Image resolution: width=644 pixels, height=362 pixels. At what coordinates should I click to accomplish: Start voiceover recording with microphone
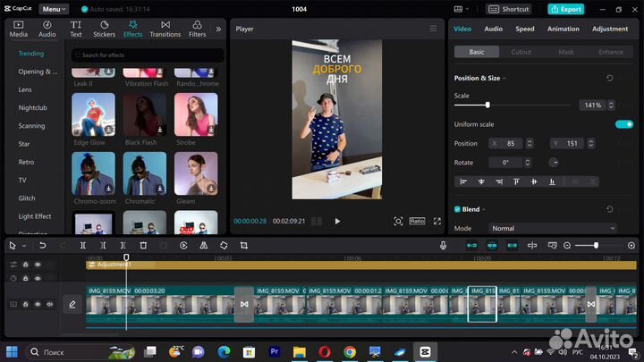pos(443,246)
